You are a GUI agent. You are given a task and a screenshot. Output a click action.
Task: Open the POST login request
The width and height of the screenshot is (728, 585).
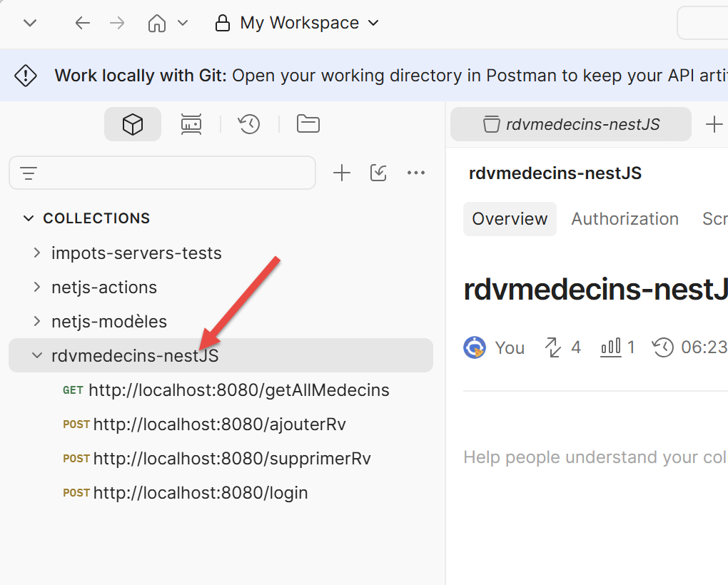click(x=186, y=493)
